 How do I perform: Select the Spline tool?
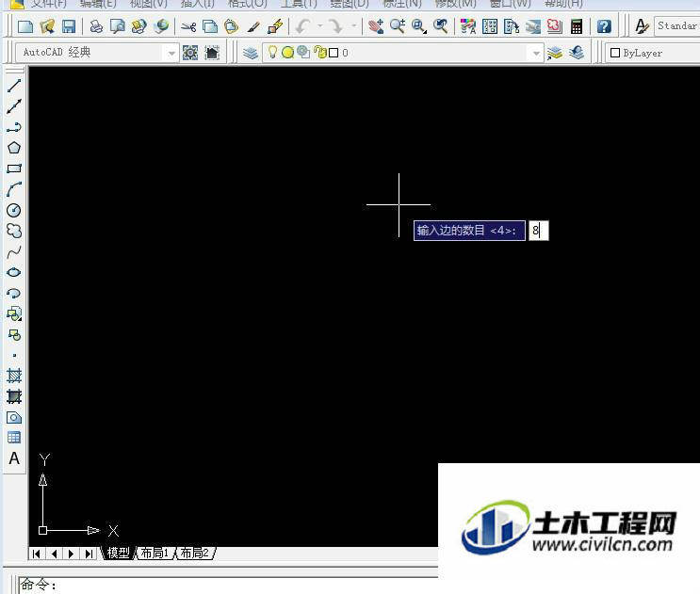(14, 251)
